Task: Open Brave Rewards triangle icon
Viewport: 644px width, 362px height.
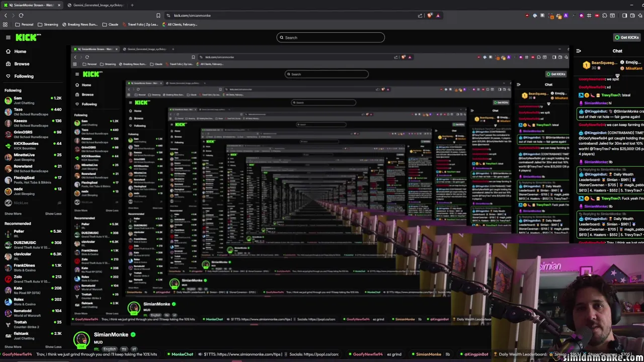Action: (x=438, y=16)
